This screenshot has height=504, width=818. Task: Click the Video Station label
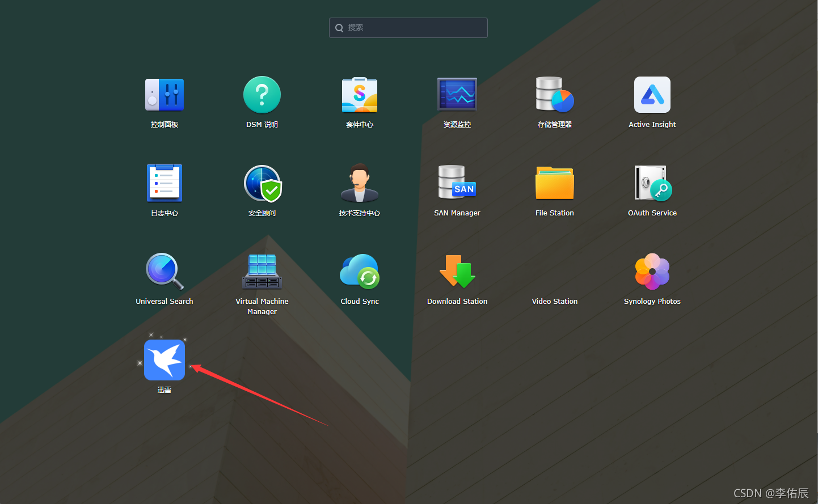(555, 302)
